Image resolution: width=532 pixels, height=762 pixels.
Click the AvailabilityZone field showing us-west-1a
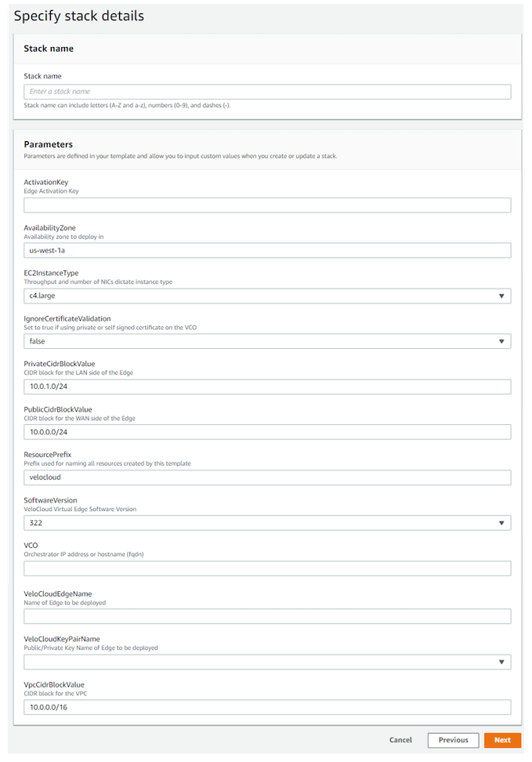click(267, 250)
